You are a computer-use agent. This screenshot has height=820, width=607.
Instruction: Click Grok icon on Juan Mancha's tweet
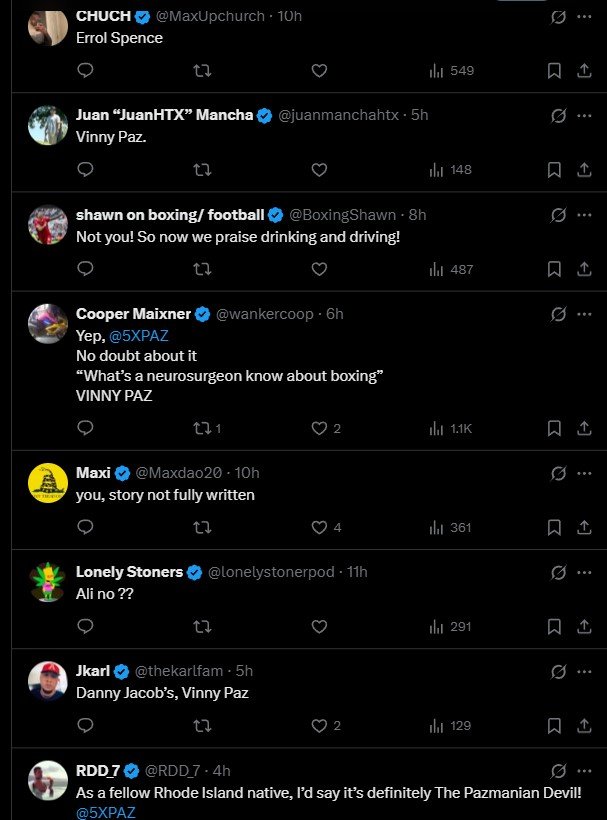click(559, 116)
